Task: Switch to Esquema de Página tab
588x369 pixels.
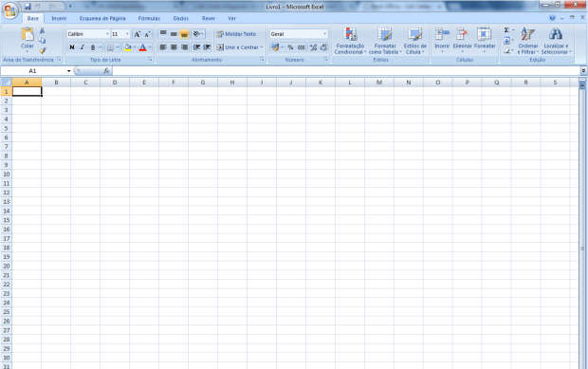Action: click(x=102, y=18)
